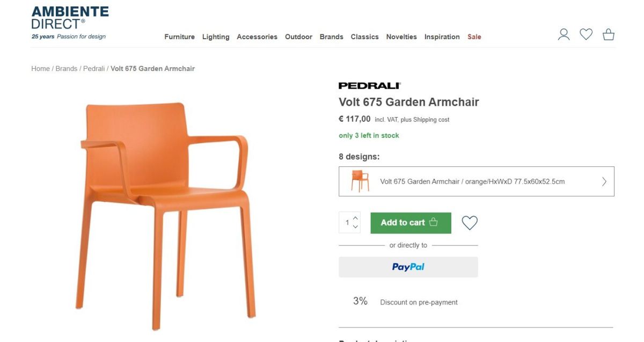The width and height of the screenshot is (644, 342).
Task: Select the Outdoor navigation item
Action: click(298, 37)
